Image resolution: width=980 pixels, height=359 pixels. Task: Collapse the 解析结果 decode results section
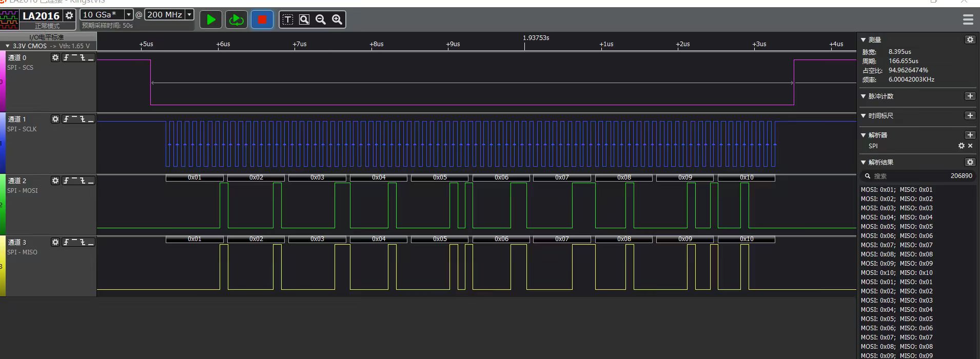(864, 162)
